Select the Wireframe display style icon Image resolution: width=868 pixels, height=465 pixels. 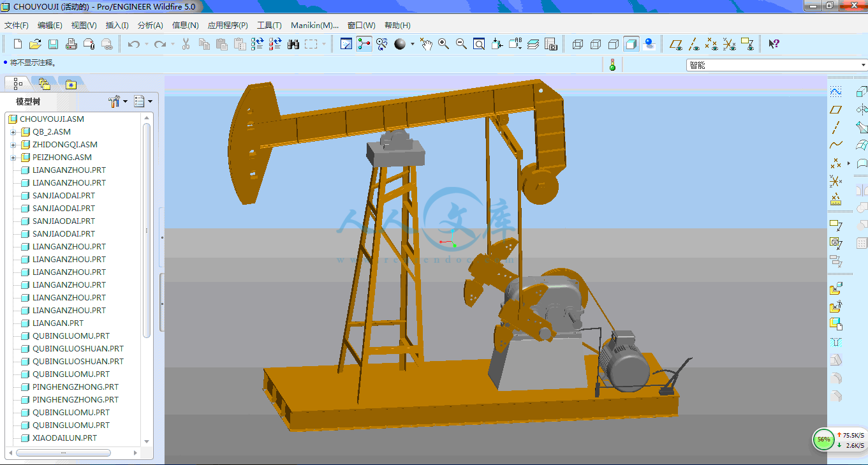tap(578, 44)
